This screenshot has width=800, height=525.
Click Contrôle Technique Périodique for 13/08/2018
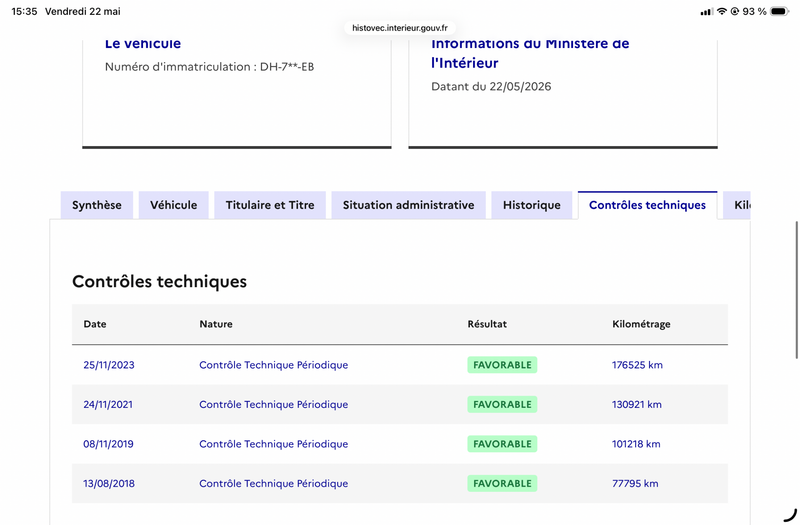coord(273,484)
